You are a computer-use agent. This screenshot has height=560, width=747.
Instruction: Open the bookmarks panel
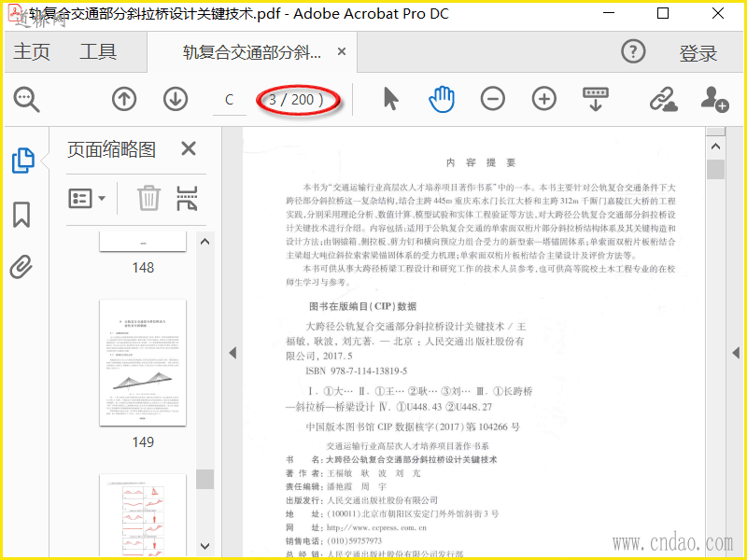click(21, 215)
